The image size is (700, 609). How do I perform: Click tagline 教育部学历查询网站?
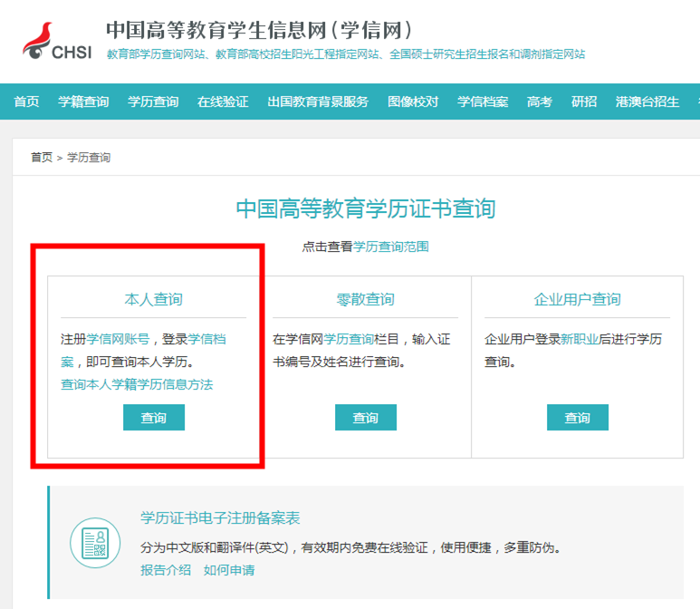pos(156,54)
